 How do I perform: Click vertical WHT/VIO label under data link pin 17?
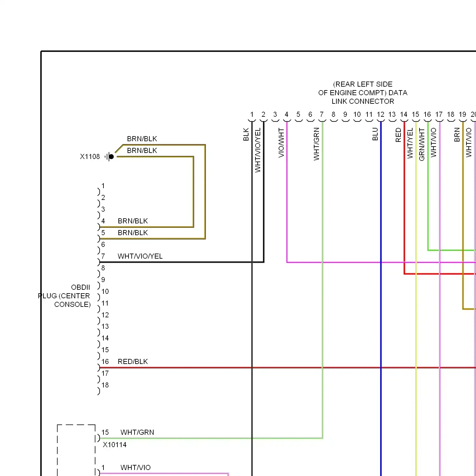[x=433, y=142]
